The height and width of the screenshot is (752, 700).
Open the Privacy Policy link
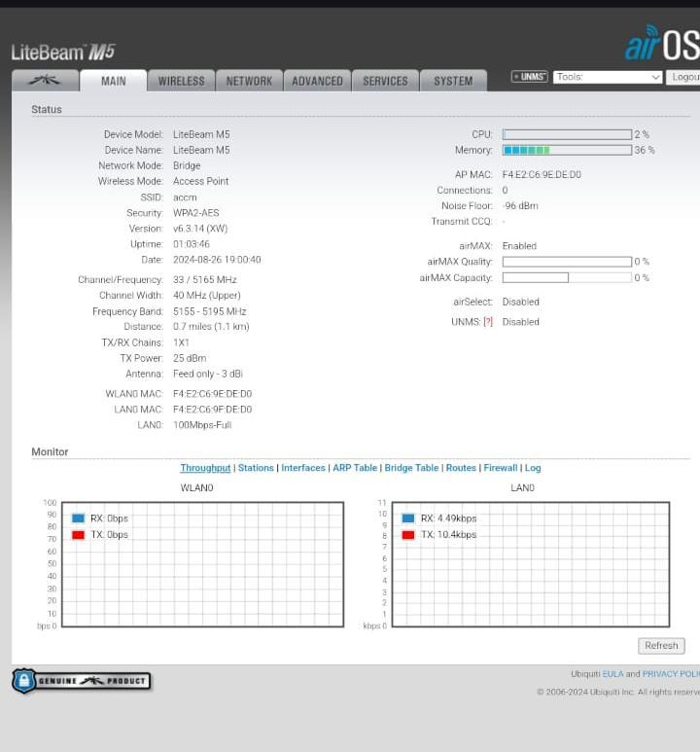[x=671, y=674]
